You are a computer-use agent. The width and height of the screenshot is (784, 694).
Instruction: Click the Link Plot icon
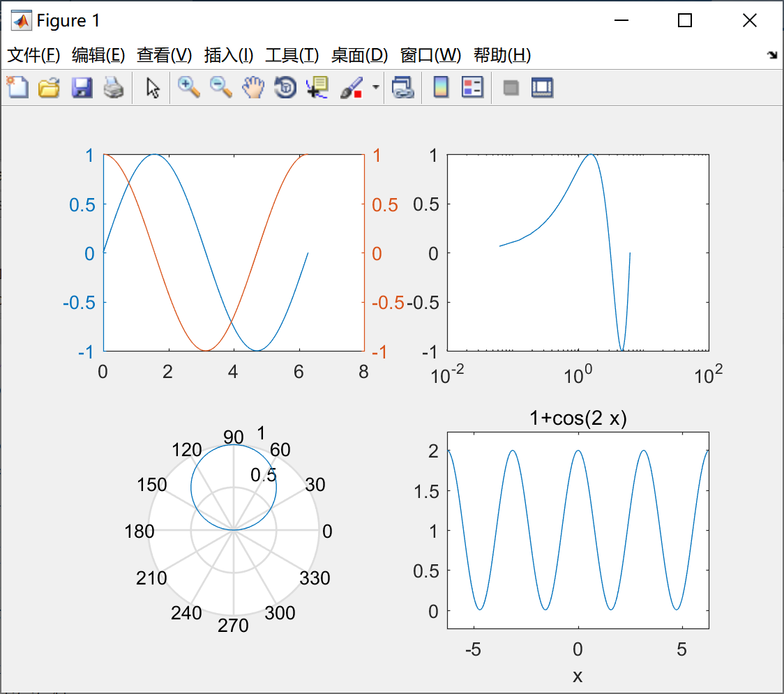(403, 87)
